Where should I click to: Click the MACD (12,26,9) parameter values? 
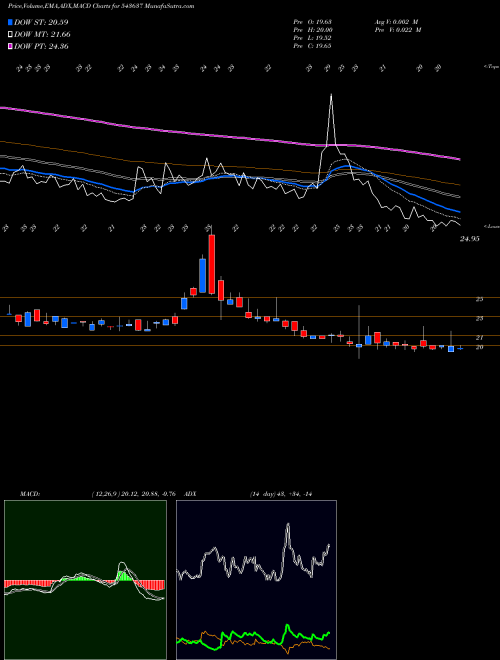pos(133,494)
